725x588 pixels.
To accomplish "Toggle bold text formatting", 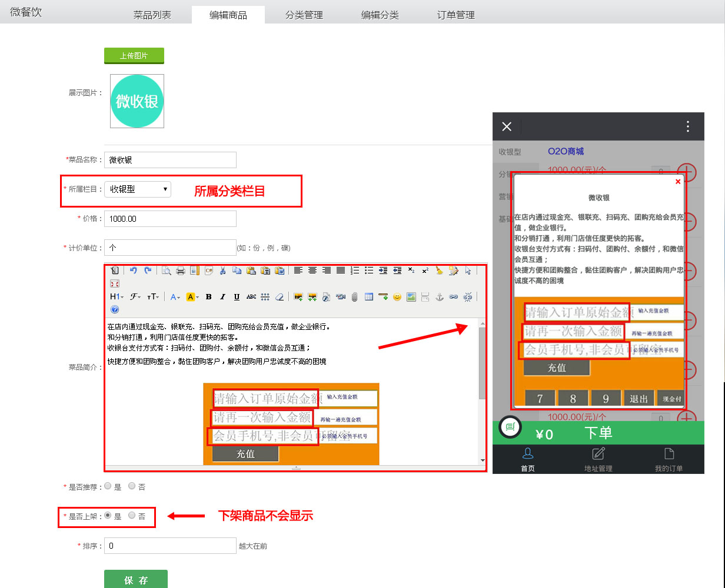I will 208,297.
